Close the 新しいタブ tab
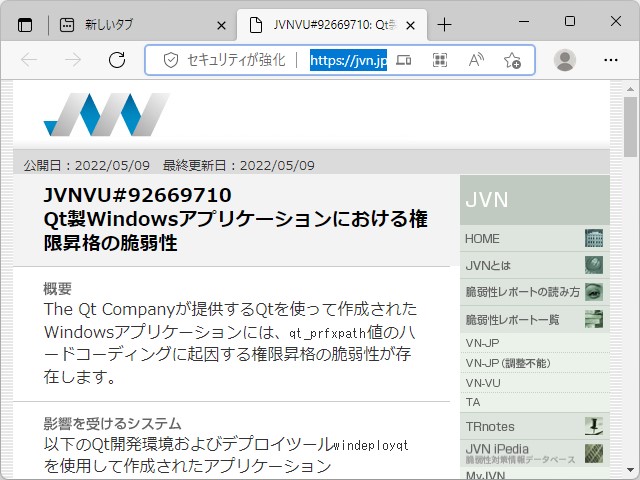 221,26
